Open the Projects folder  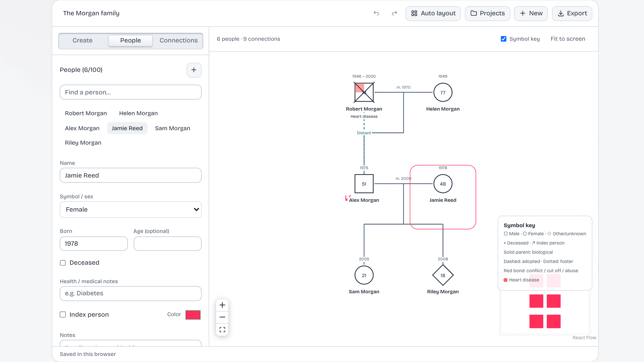(488, 13)
